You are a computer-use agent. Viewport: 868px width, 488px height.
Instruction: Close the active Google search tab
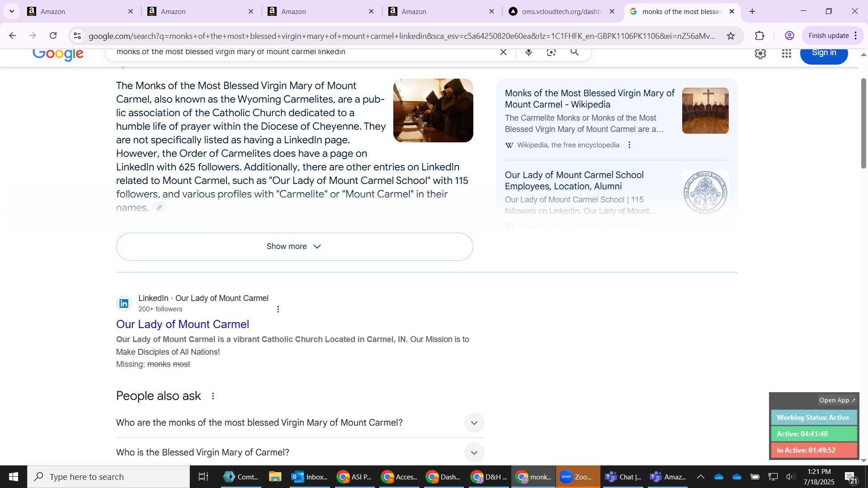[x=732, y=11]
